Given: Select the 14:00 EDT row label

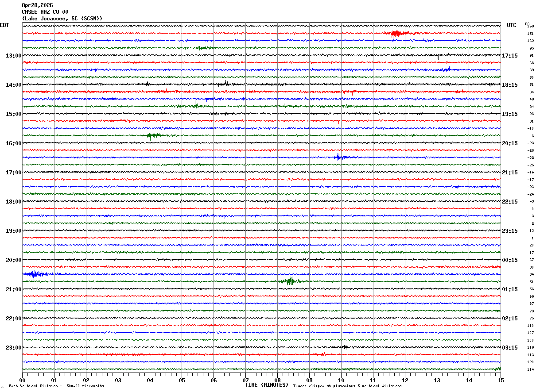Looking at the screenshot, I should coord(13,85).
